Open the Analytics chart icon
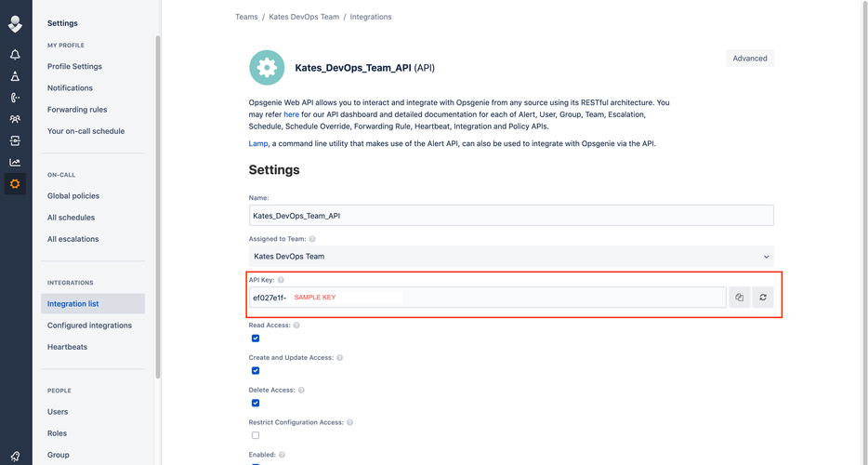The width and height of the screenshot is (868, 465). pyautogui.click(x=15, y=163)
